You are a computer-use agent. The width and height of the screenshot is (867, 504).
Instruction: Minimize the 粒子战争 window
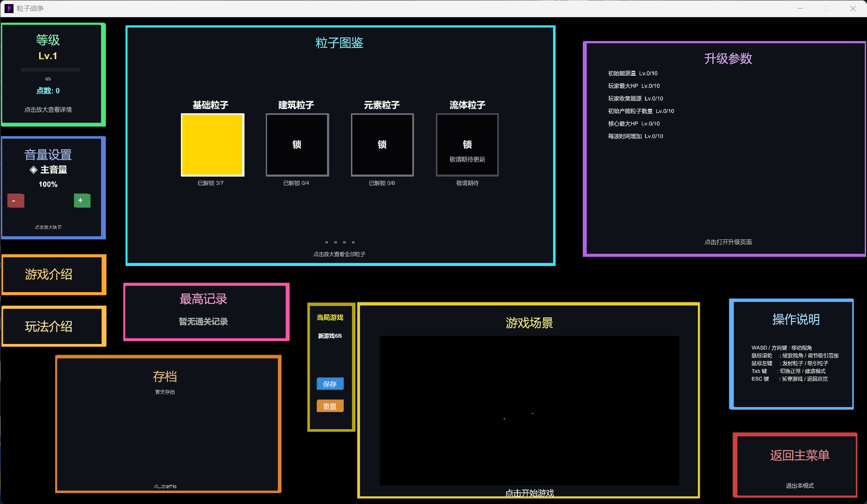coord(800,8)
